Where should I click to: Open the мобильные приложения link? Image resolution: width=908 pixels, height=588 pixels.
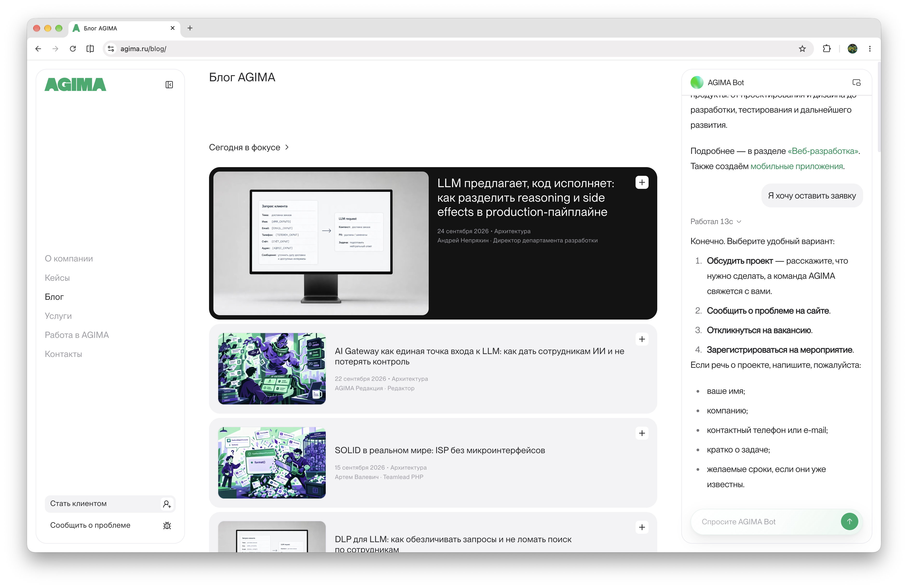797,166
